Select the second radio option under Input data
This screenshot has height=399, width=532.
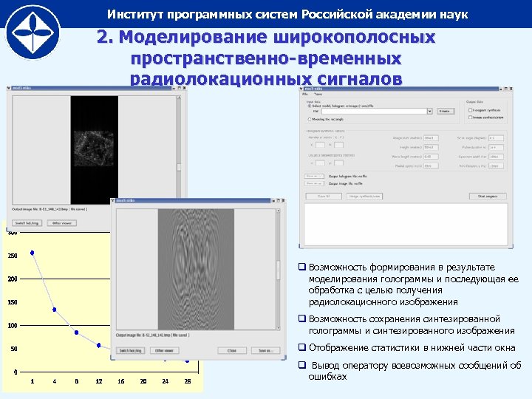pyautogui.click(x=309, y=120)
